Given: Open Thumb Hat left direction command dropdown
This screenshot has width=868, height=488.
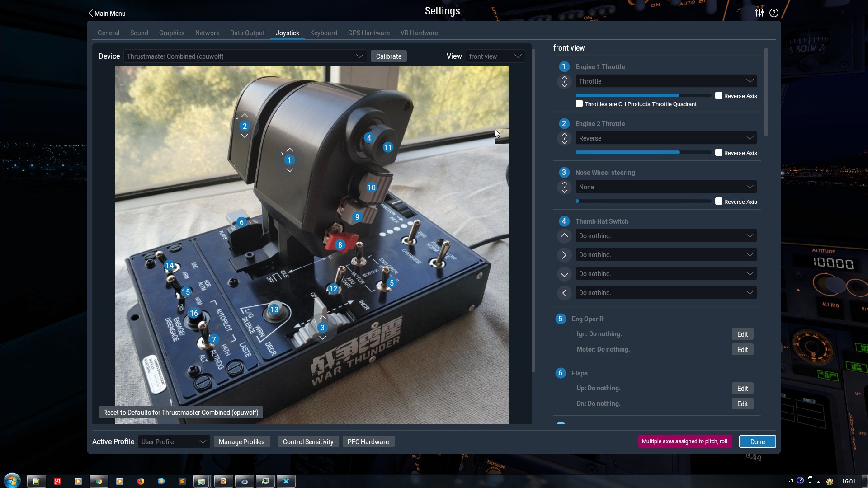Looking at the screenshot, I should pos(666,293).
